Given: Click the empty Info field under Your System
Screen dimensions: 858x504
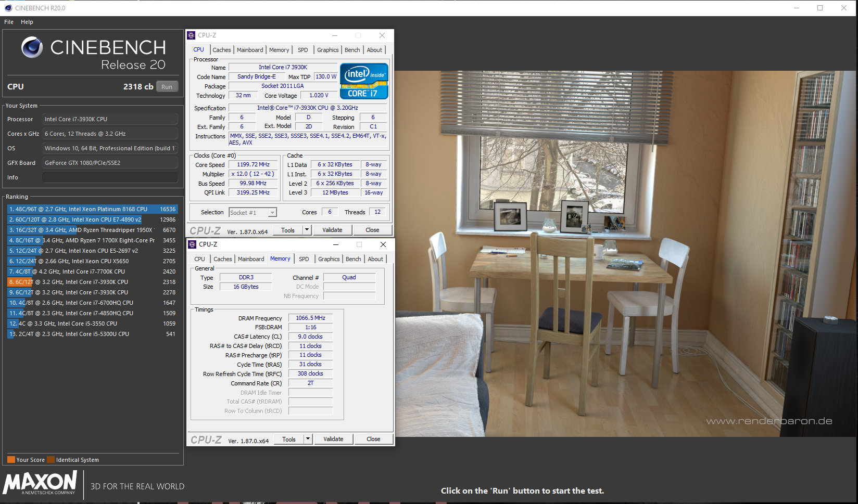Looking at the screenshot, I should tap(110, 177).
